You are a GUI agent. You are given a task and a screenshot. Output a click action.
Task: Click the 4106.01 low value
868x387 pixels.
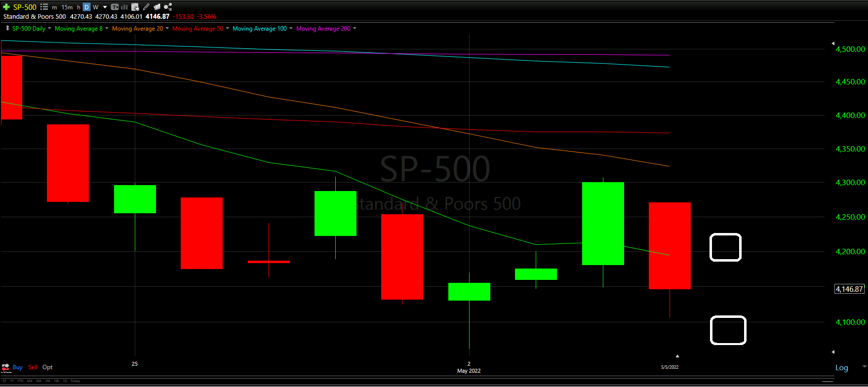pyautogui.click(x=131, y=16)
